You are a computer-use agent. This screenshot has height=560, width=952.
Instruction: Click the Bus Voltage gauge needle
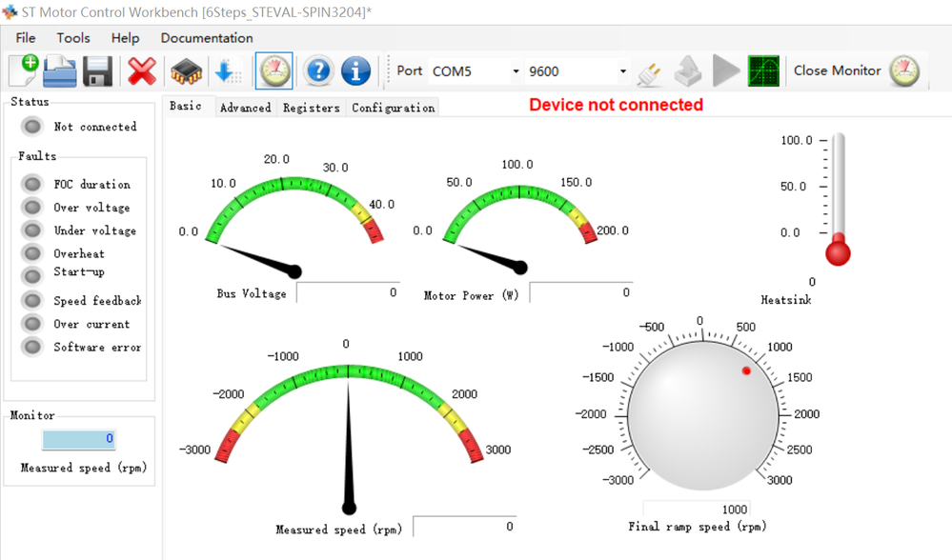(x=260, y=260)
